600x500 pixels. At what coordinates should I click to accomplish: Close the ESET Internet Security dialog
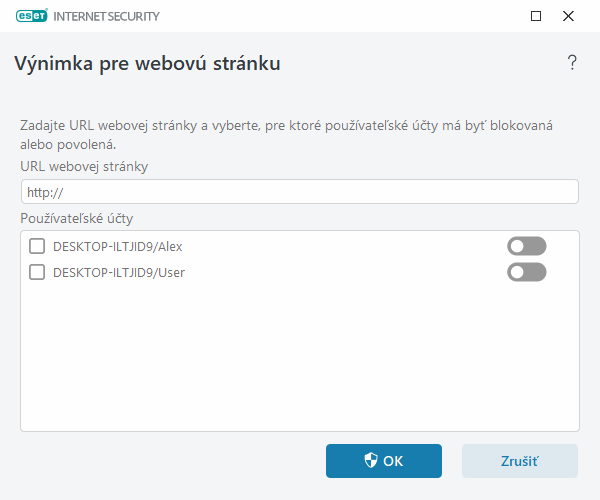pos(568,16)
